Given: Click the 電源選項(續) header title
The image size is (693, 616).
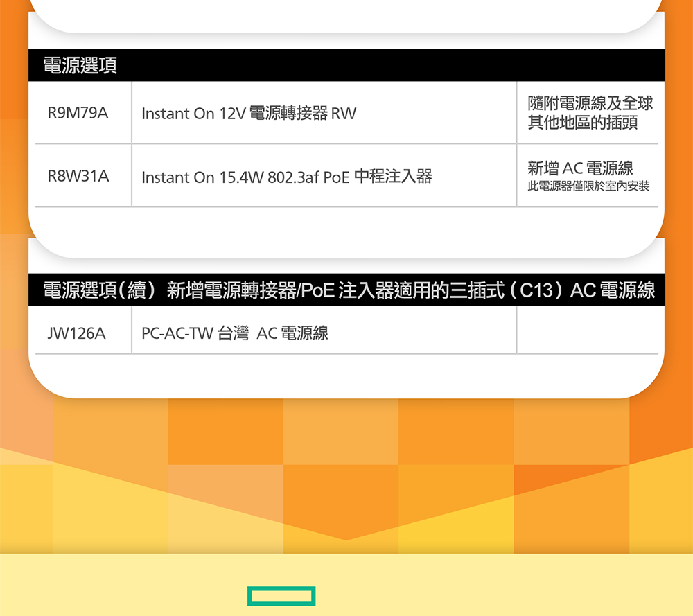Looking at the screenshot, I should pos(98,290).
